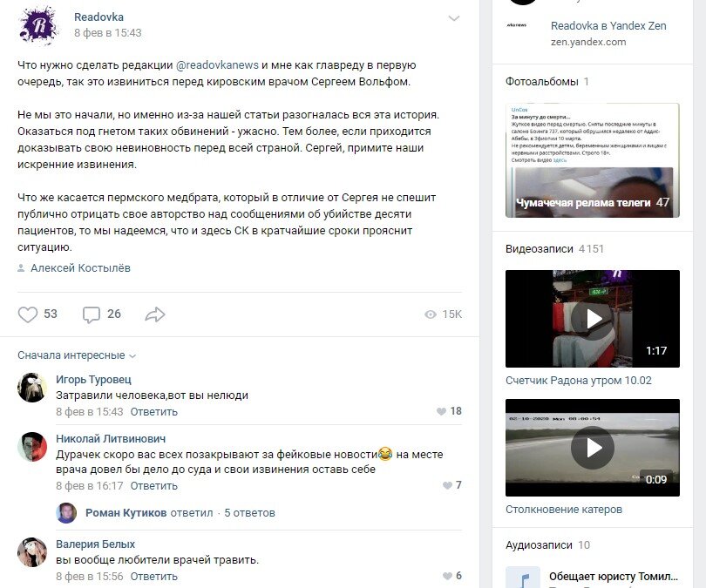
Task: Open comments via speech bubble icon
Action: coord(92,314)
